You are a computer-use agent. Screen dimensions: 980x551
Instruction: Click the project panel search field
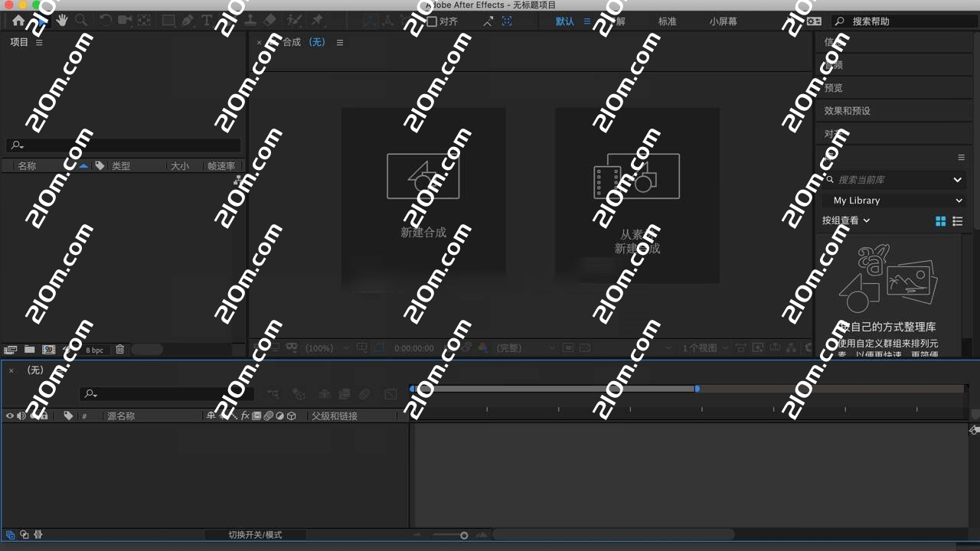[122, 145]
